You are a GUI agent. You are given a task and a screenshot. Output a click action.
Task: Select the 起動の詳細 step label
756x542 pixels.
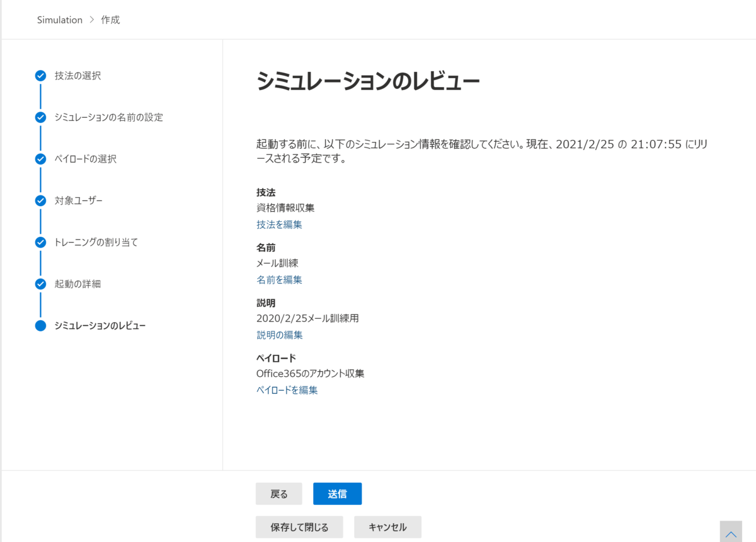(76, 284)
